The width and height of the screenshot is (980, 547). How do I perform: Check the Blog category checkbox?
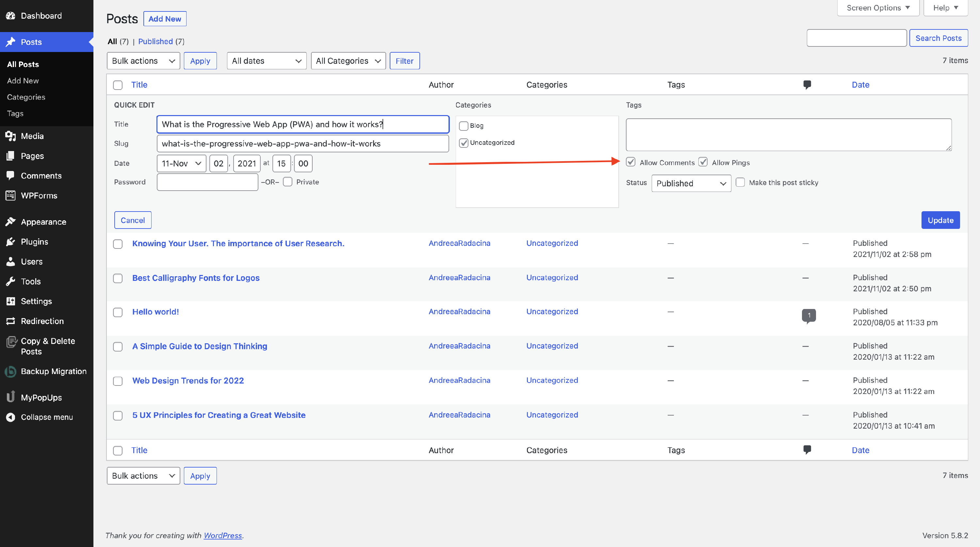click(463, 126)
